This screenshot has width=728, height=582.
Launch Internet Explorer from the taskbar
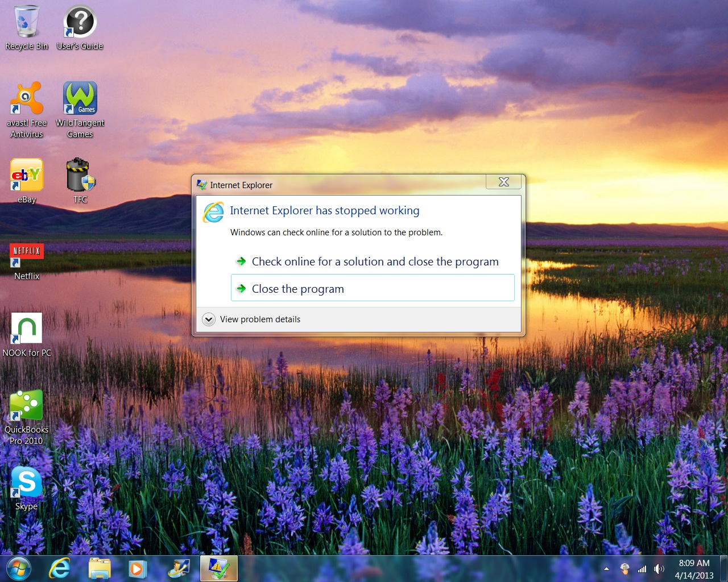[60, 568]
